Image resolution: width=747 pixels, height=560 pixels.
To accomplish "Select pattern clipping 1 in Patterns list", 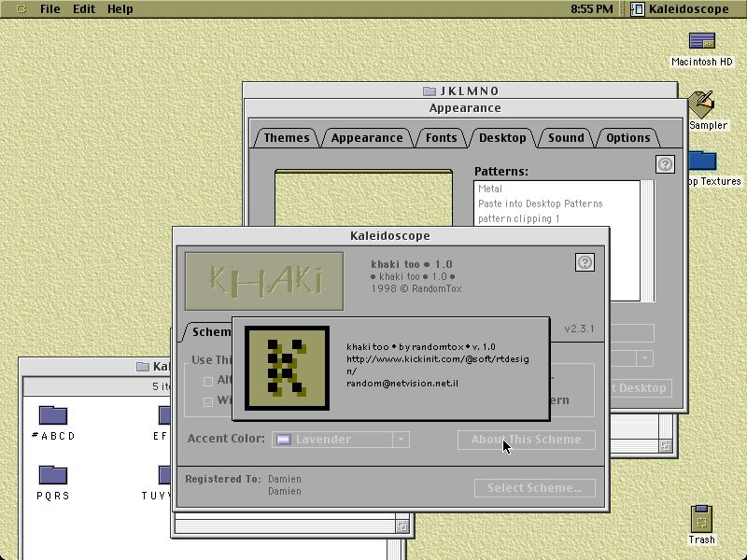I will point(518,219).
